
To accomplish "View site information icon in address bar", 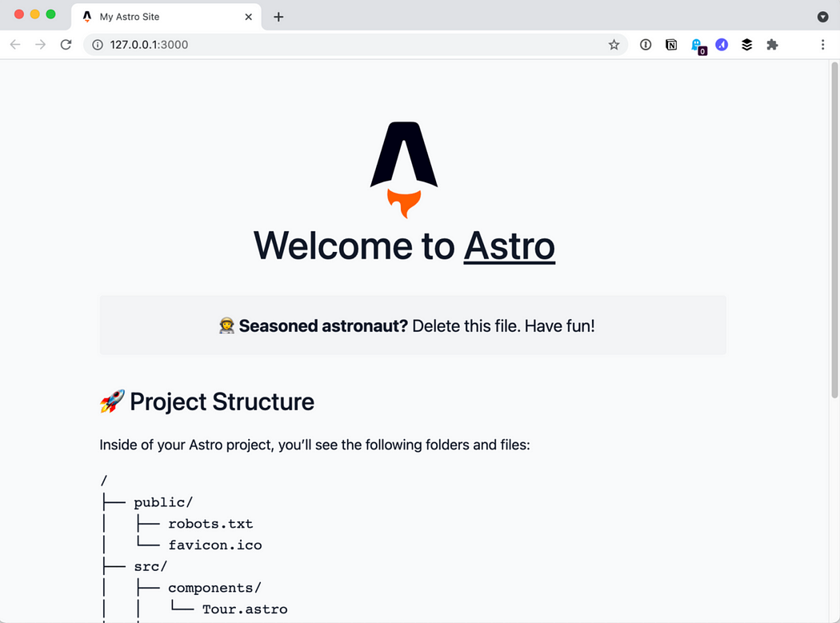I will pos(98,45).
